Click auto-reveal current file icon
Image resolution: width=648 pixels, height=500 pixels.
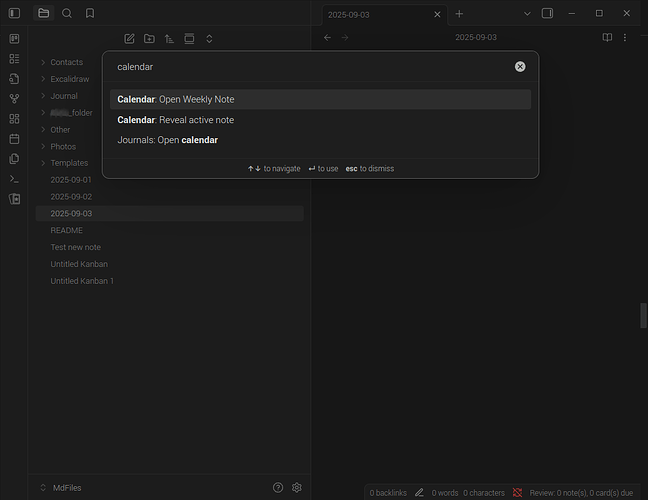pos(189,39)
